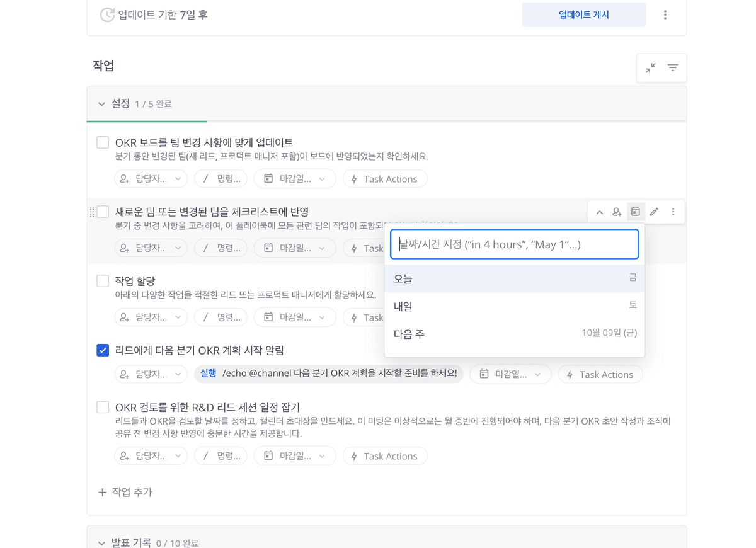Image resolution: width=756 pixels, height=548 pixels.
Task: Open 마감일 dropdown for 리드에게 알림 task
Action: 510,374
